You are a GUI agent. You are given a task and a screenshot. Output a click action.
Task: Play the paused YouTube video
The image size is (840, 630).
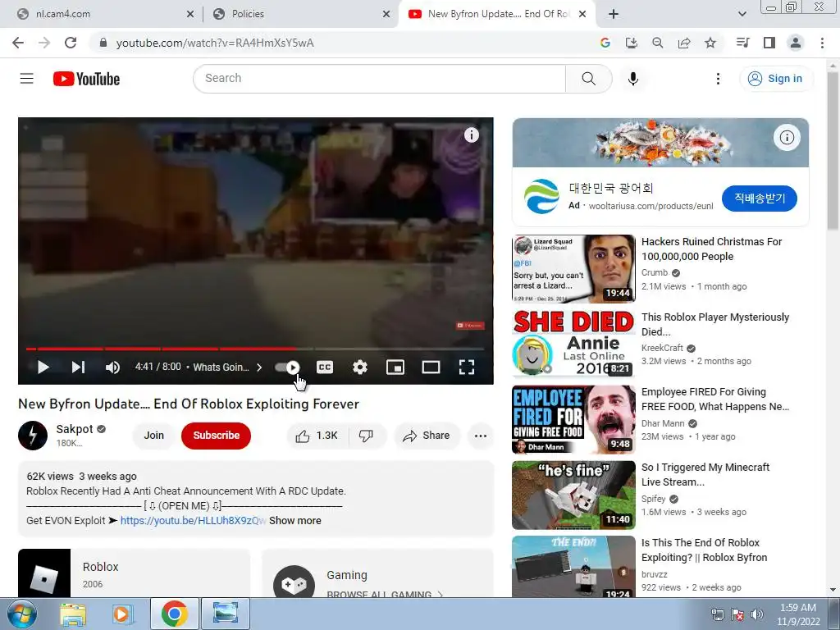point(43,367)
